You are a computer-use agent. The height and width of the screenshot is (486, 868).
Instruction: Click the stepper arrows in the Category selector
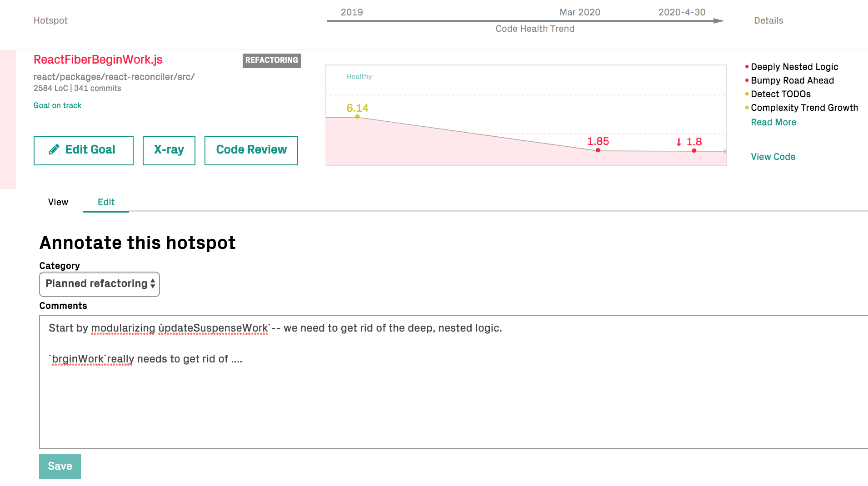[152, 283]
